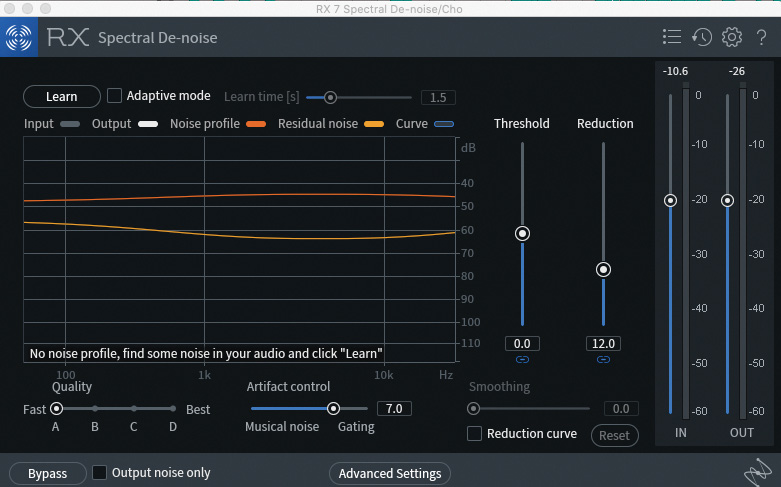Toggle the Input legend swatch
Screen dimensions: 781x487
tap(70, 124)
